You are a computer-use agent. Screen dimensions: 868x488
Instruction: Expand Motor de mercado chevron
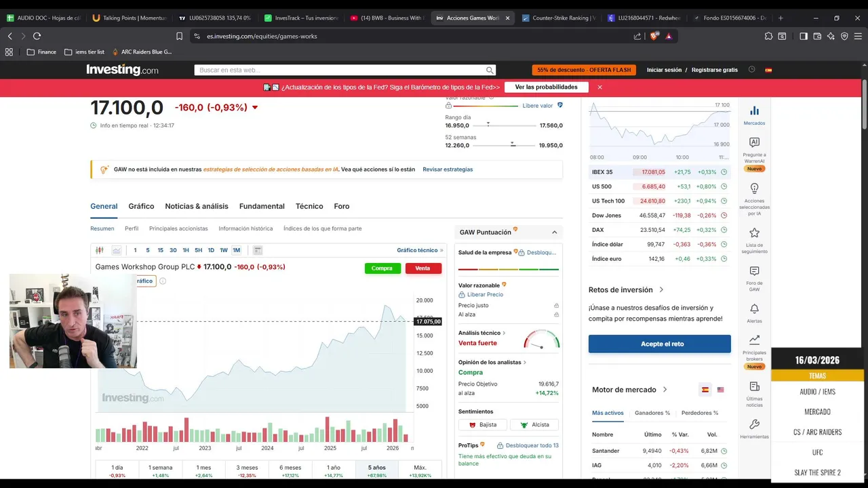pos(665,390)
